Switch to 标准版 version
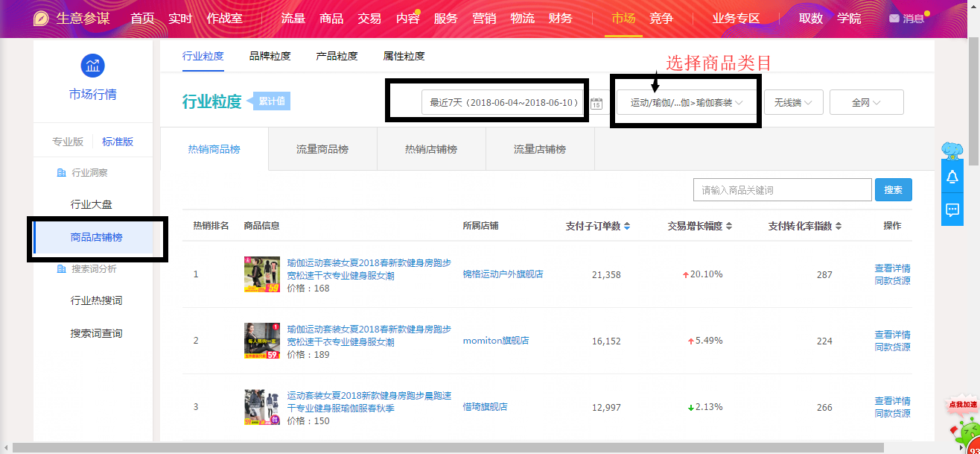Image resolution: width=980 pixels, height=454 pixels. (118, 142)
